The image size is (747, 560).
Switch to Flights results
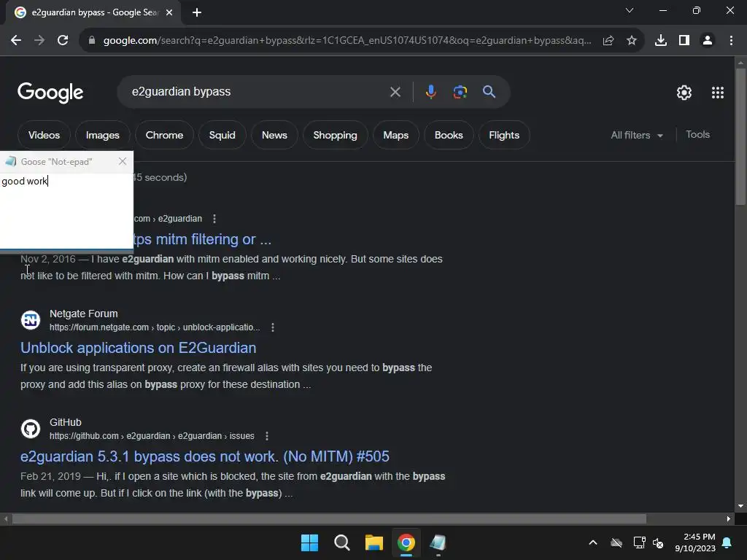click(504, 135)
